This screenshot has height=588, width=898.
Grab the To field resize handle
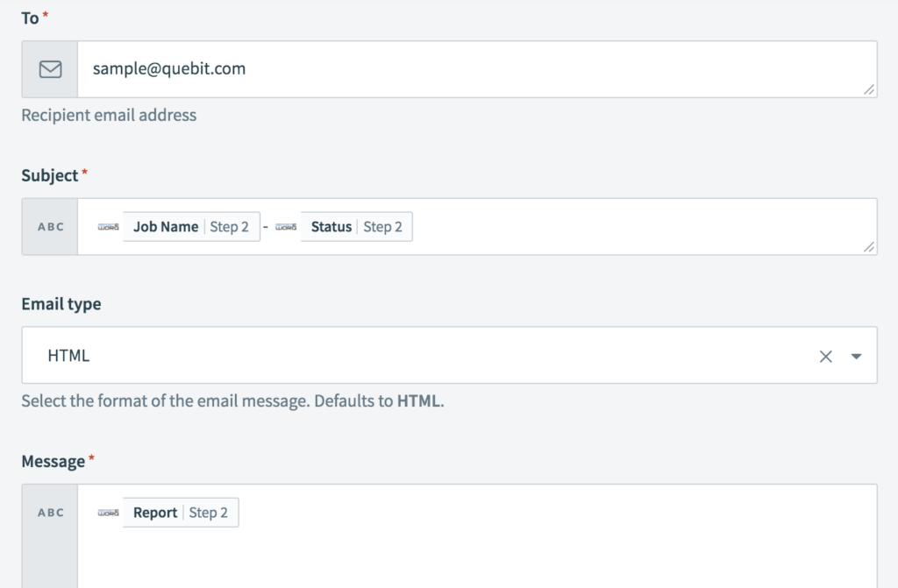(868, 89)
